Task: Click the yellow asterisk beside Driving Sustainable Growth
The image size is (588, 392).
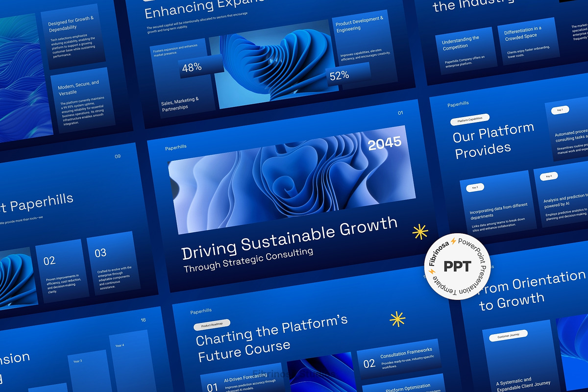Action: click(x=420, y=231)
